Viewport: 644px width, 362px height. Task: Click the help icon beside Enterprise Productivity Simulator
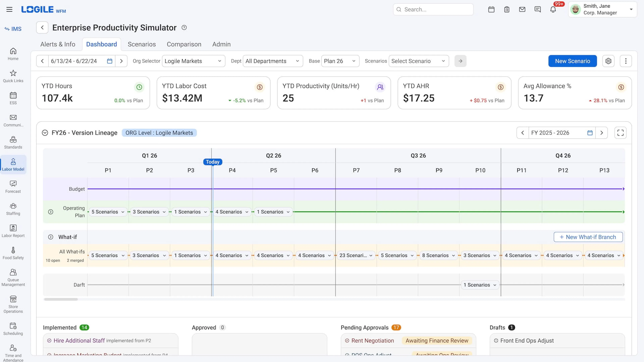[184, 27]
